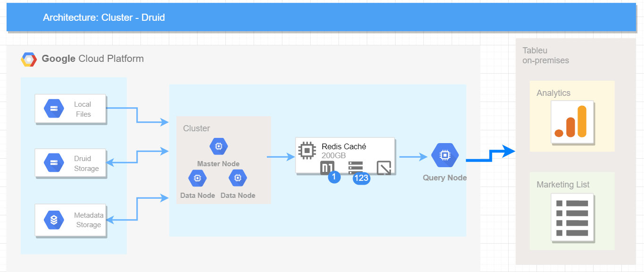Viewport: 644px width, 272px height.
Task: Click the Tableu on-premises heading
Action: 545,55
